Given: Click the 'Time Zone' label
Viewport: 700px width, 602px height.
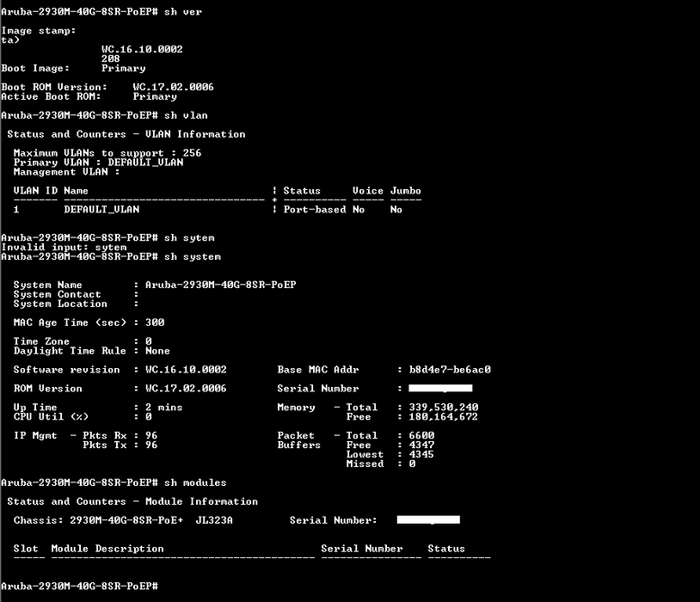Looking at the screenshot, I should 41,341.
